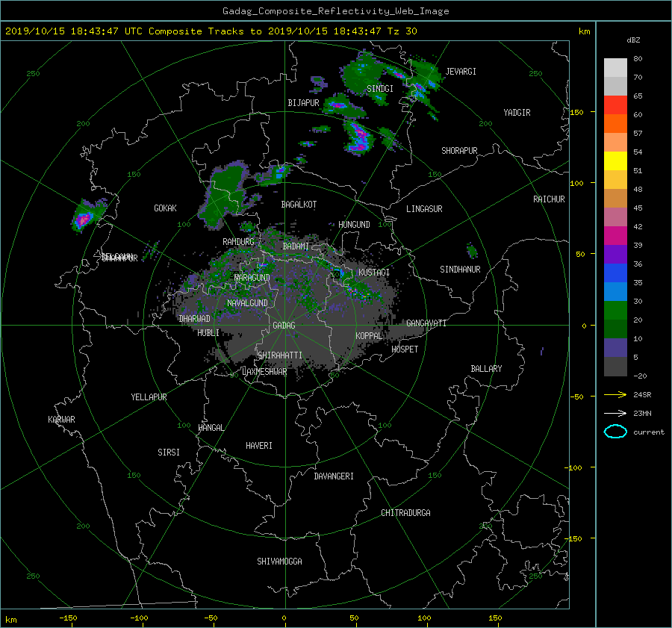672x628 pixels.
Task: Select the KARWAR label
Action: pyautogui.click(x=61, y=420)
